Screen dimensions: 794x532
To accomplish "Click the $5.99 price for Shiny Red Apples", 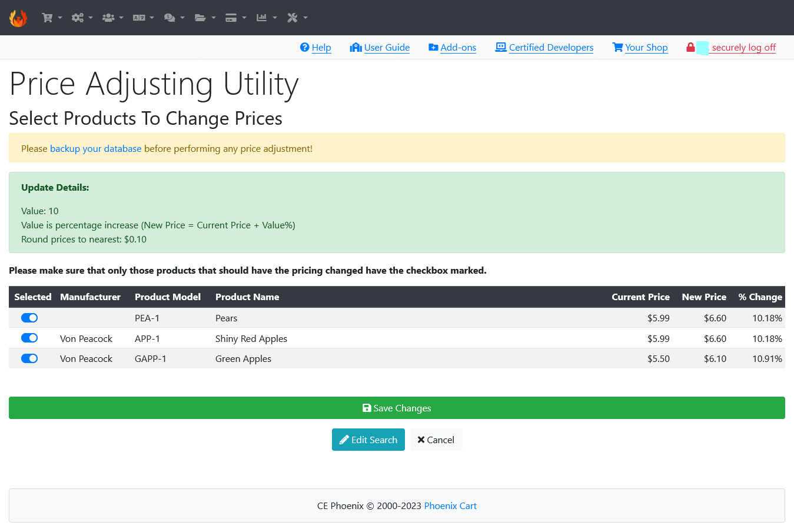I will coord(659,339).
